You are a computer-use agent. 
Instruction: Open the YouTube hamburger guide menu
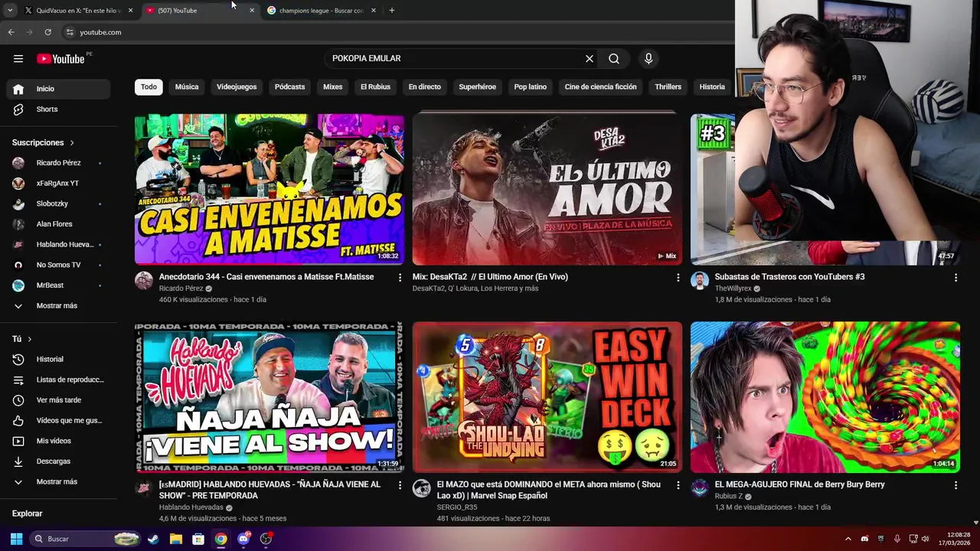[x=18, y=59]
